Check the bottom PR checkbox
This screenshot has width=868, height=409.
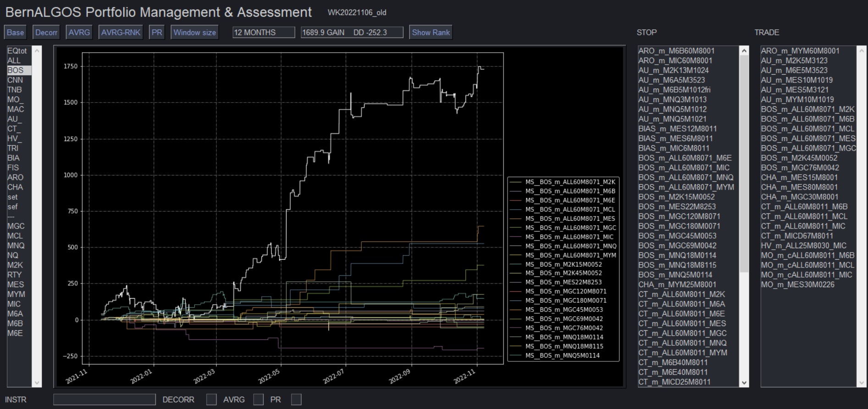pyautogui.click(x=296, y=399)
